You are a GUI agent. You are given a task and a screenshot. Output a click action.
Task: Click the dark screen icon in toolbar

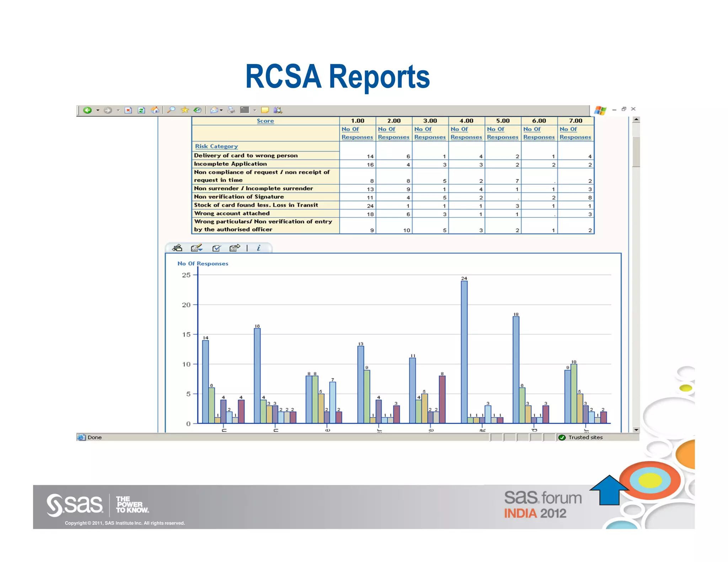[x=245, y=110]
